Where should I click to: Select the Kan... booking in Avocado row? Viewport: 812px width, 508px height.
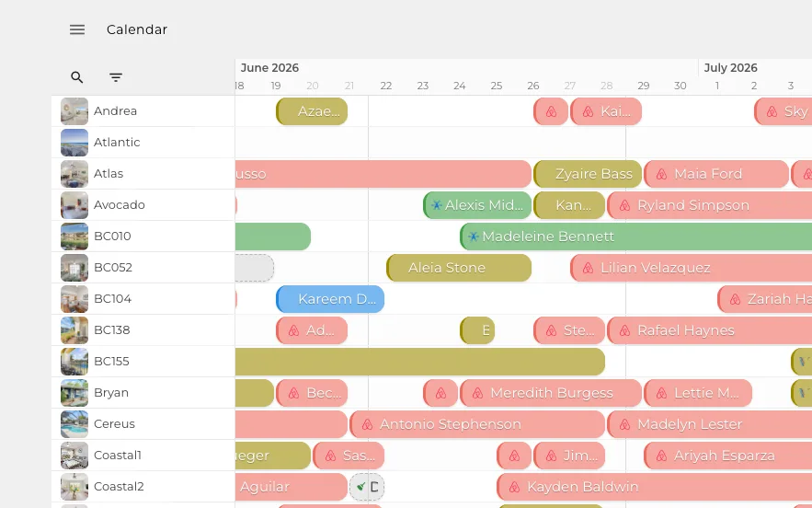[569, 205]
